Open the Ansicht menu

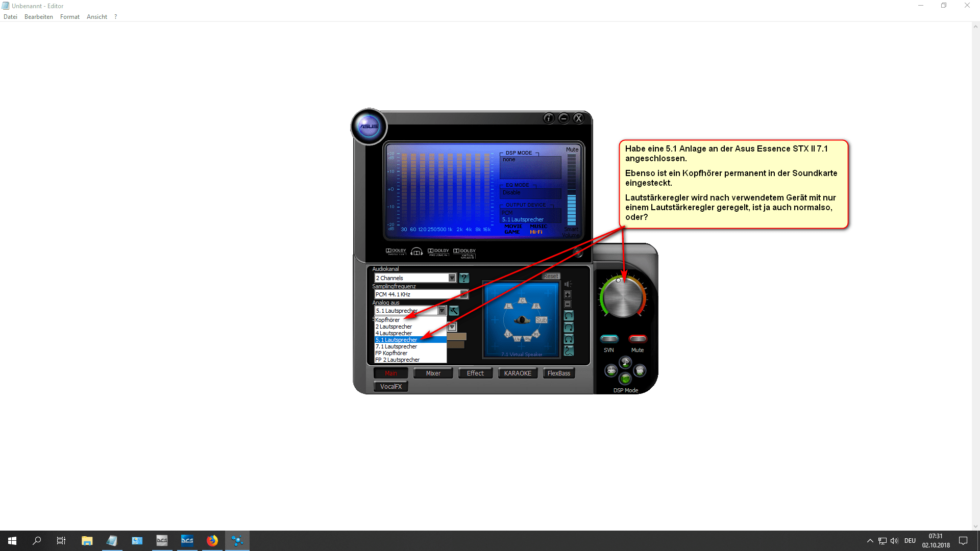pos(97,17)
